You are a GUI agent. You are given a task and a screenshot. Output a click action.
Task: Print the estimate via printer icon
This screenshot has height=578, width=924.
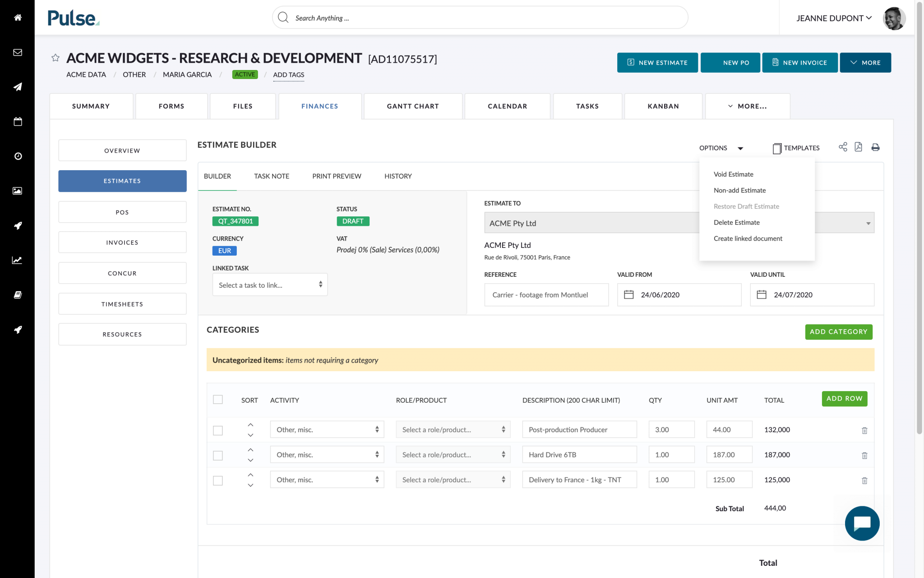(875, 147)
